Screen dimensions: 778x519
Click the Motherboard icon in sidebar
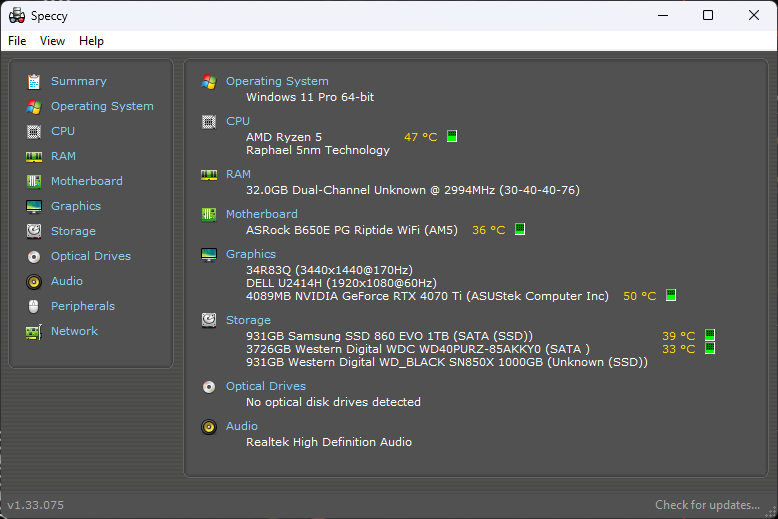(x=34, y=182)
